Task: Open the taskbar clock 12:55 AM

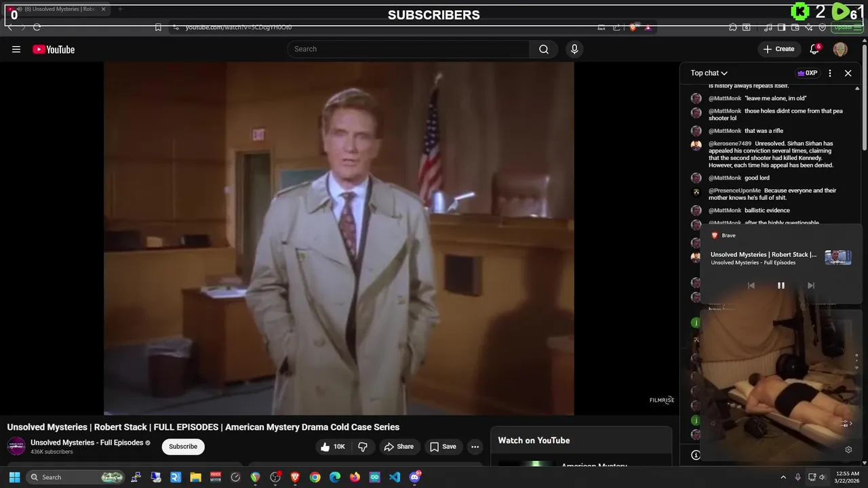Action: [x=848, y=477]
